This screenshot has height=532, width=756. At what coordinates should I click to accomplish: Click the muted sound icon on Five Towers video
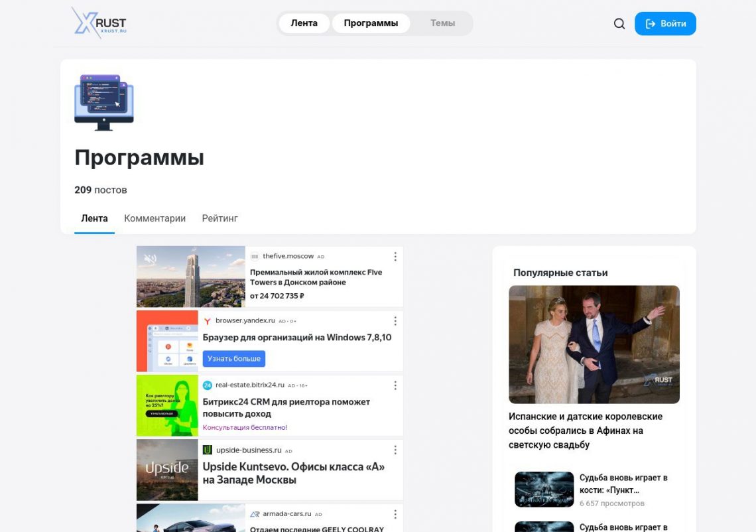(150, 259)
